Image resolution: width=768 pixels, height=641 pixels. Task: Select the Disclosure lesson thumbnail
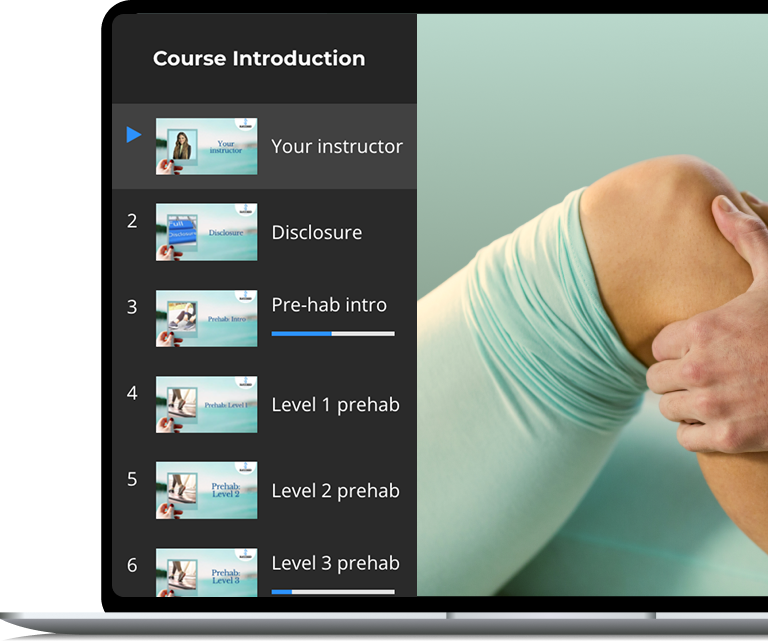point(206,232)
